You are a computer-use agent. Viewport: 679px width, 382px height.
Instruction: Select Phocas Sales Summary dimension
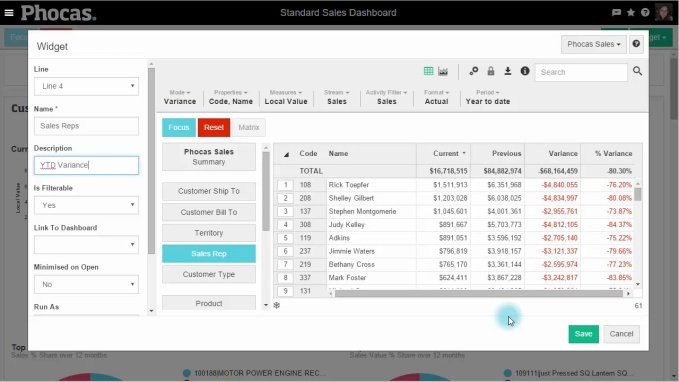[x=209, y=157]
